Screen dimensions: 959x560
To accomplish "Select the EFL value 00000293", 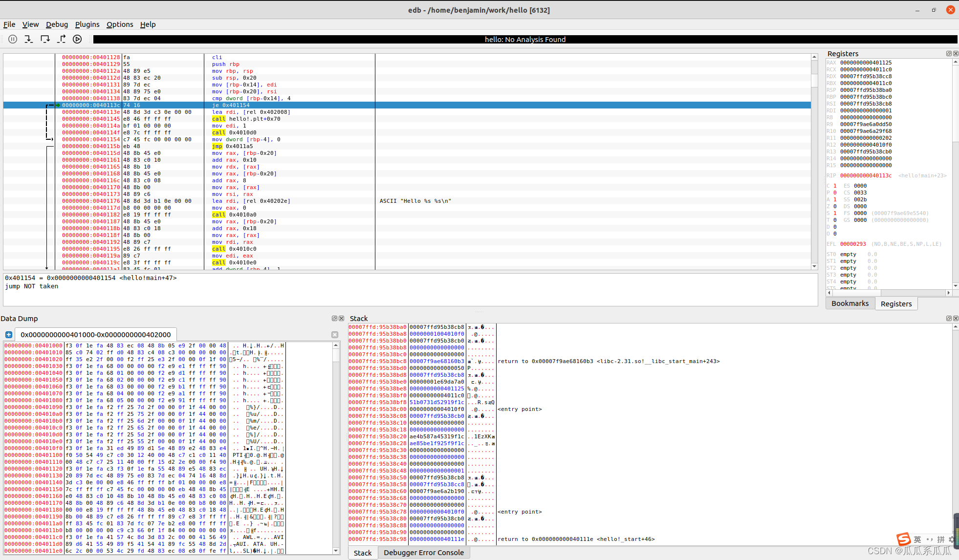I will pyautogui.click(x=853, y=244).
